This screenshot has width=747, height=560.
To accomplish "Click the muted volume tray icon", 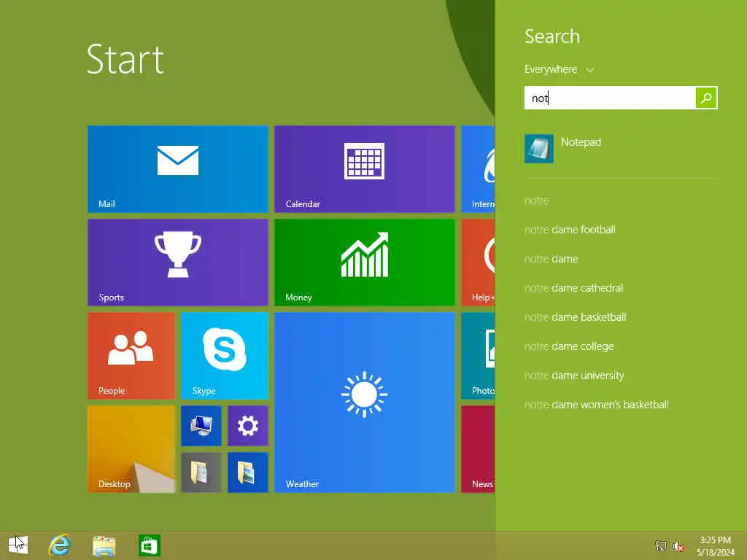I will (678, 546).
